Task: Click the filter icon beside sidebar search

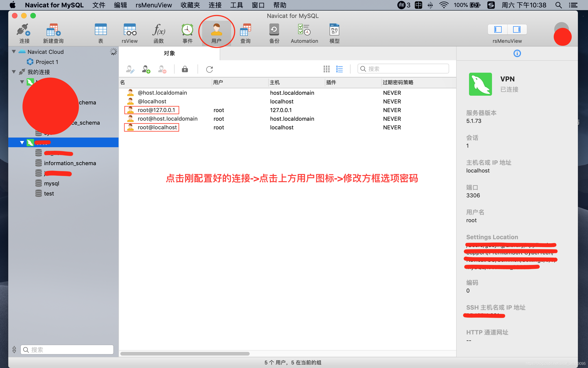Action: [14, 350]
